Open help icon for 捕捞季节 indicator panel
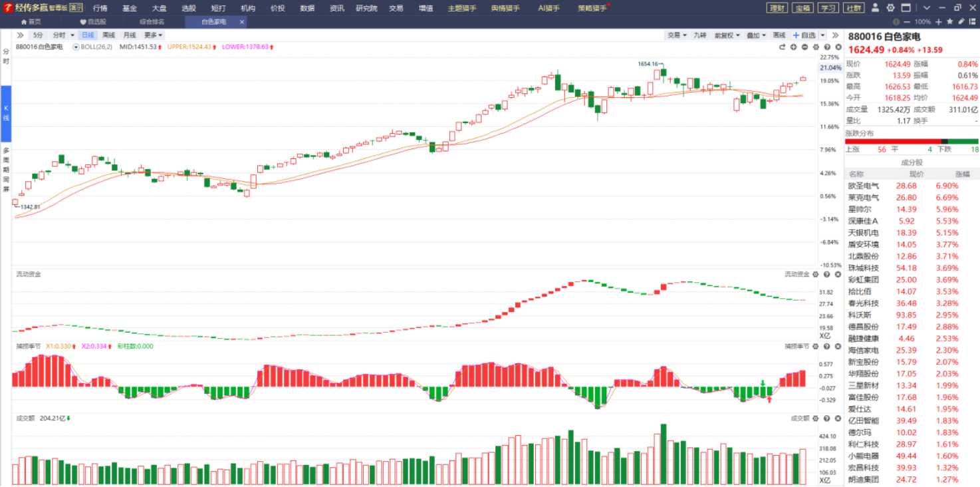The image size is (980, 487). (827, 346)
